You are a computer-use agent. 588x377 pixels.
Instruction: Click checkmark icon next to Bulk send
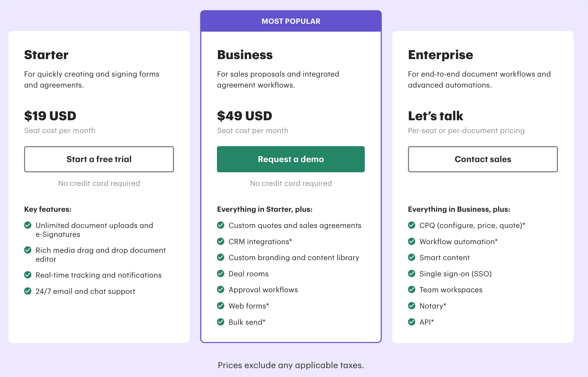[221, 322]
